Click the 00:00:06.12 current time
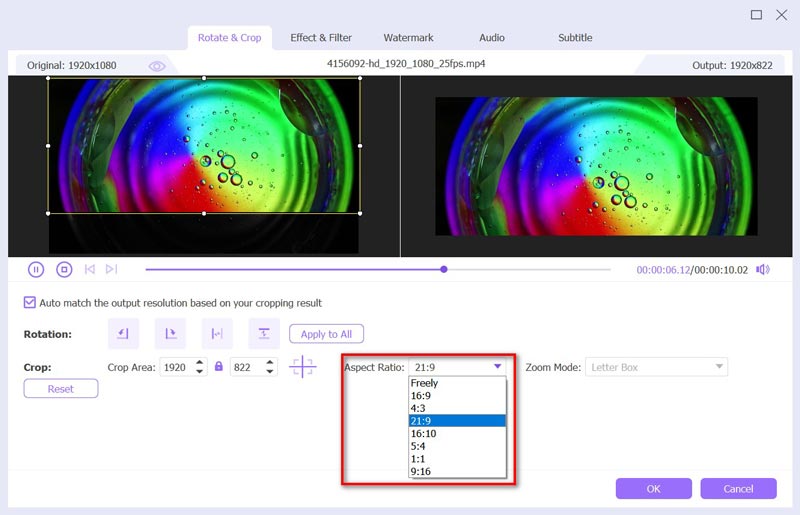The image size is (800, 515). [663, 269]
